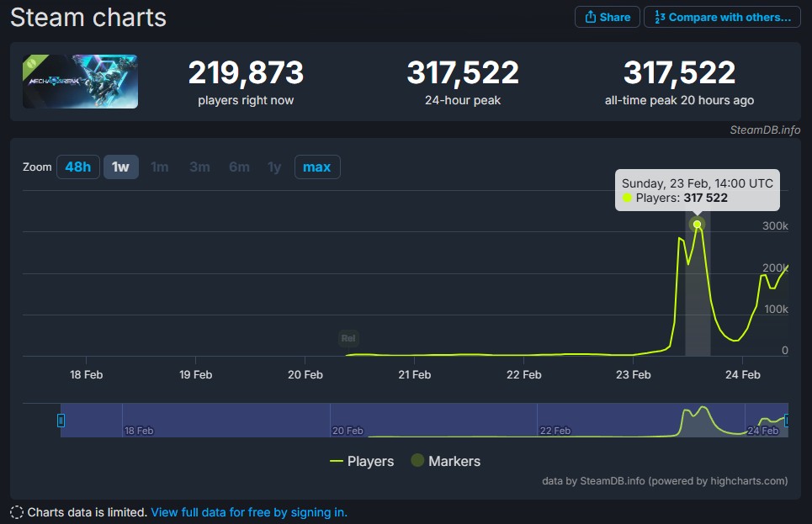Click the 219,873 players right now figure
The height and width of the screenshot is (524, 812).
click(x=246, y=72)
